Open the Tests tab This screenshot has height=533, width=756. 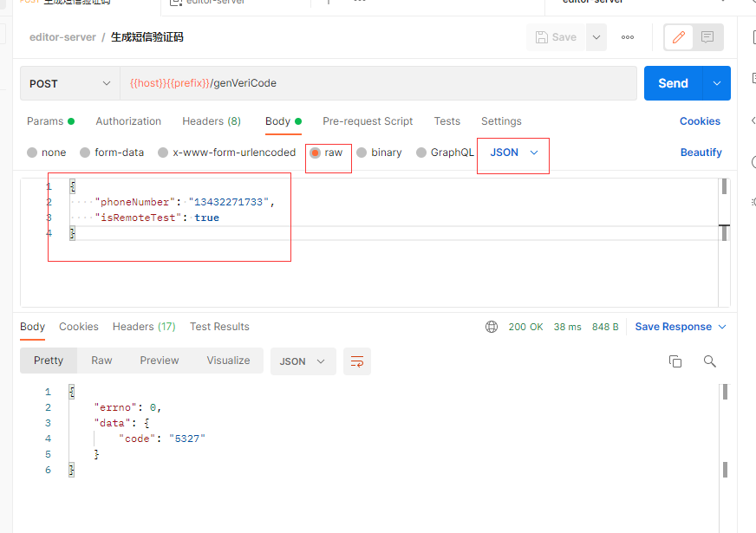[x=447, y=121]
